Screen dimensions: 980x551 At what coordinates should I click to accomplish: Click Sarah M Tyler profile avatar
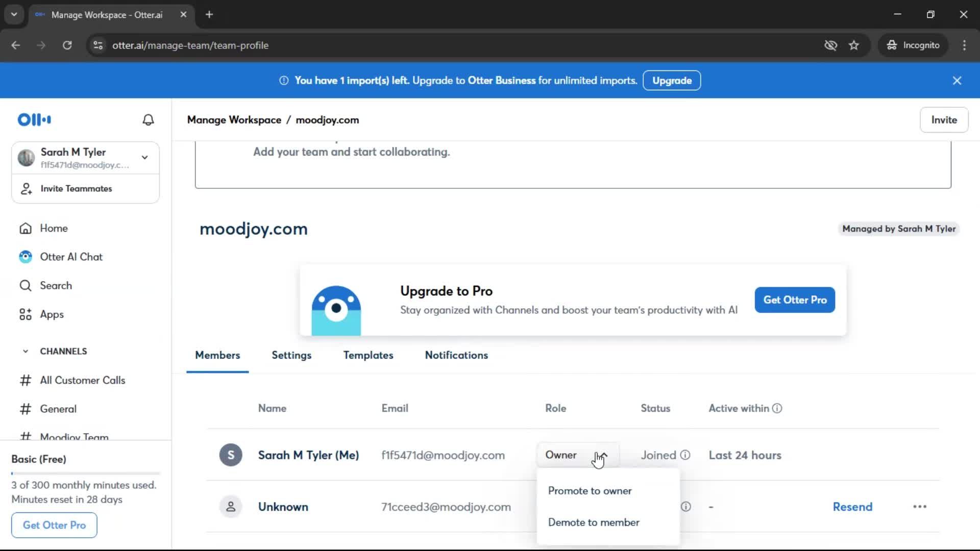[26, 158]
